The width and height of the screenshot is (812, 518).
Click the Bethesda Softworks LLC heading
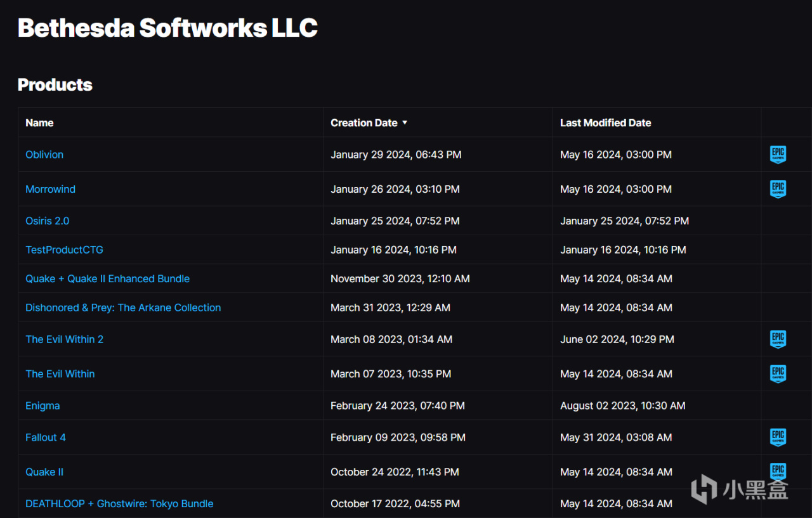(x=167, y=28)
